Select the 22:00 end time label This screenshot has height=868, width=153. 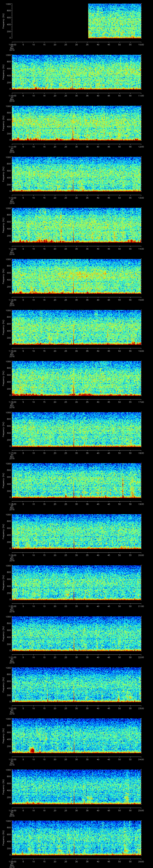tap(141, 657)
